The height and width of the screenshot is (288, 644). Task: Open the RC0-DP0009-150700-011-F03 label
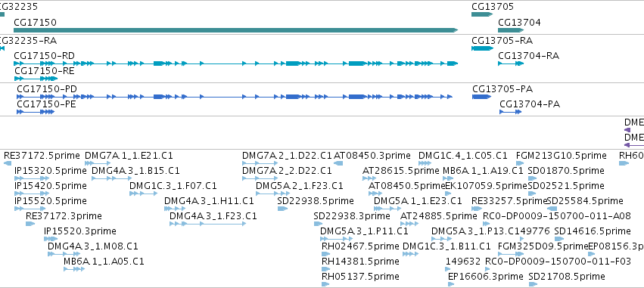click(x=558, y=262)
